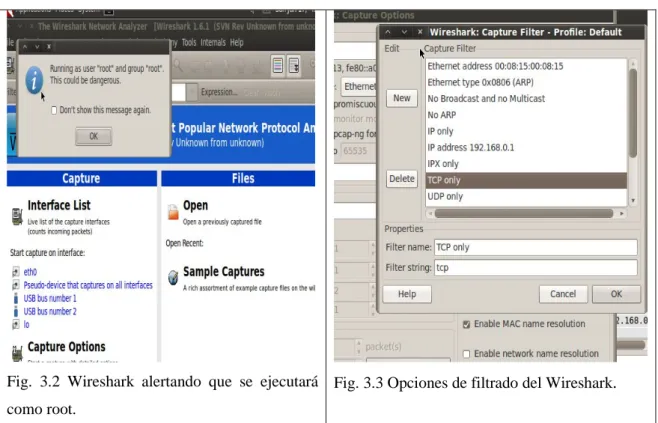The width and height of the screenshot is (658, 423).
Task: Select filter "Ethernet address 00:08:15:00:08:15"
Action: pyautogui.click(x=526, y=66)
